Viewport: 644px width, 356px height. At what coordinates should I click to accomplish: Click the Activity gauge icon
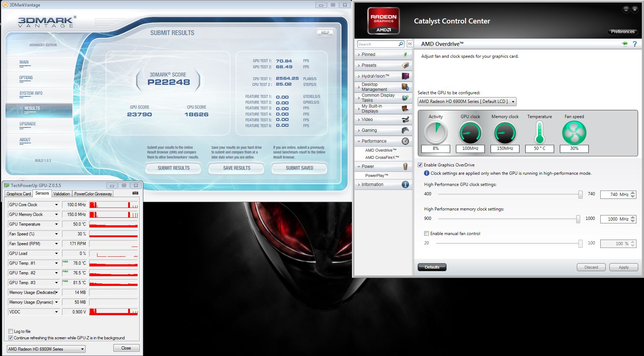[x=436, y=133]
